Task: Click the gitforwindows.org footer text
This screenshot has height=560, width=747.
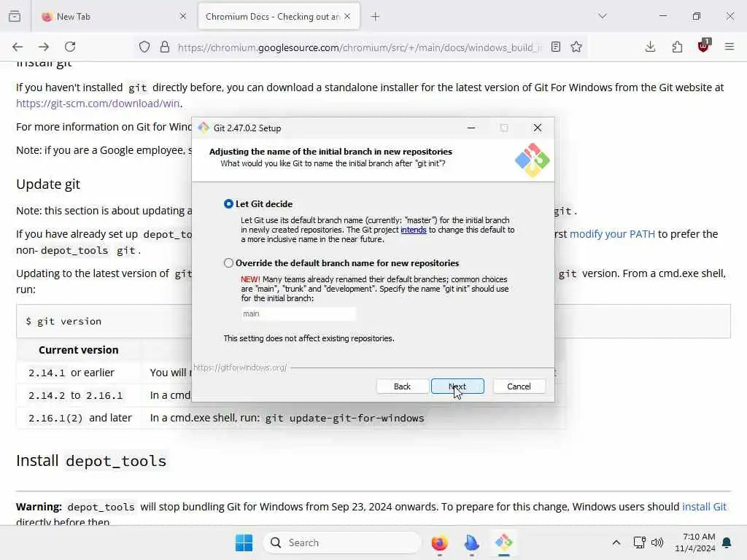Action: [x=240, y=367]
